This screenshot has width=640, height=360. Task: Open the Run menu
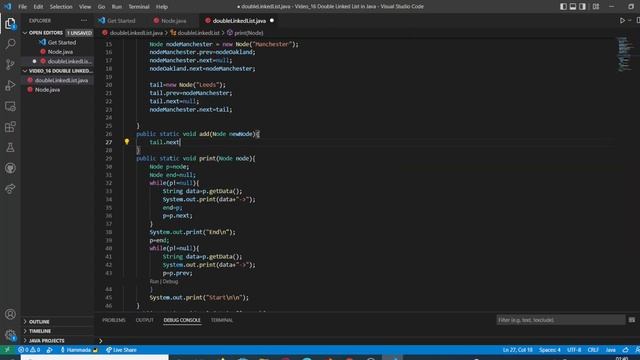pos(117,7)
